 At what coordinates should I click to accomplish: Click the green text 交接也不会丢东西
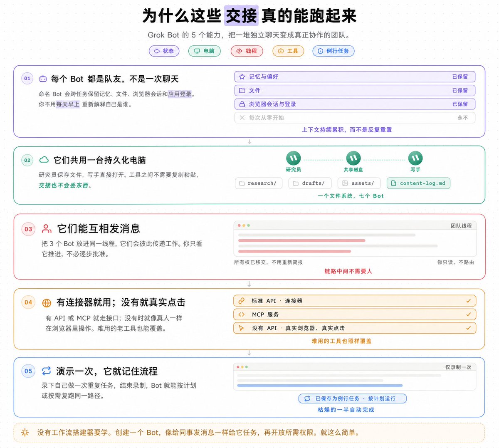click(64, 186)
